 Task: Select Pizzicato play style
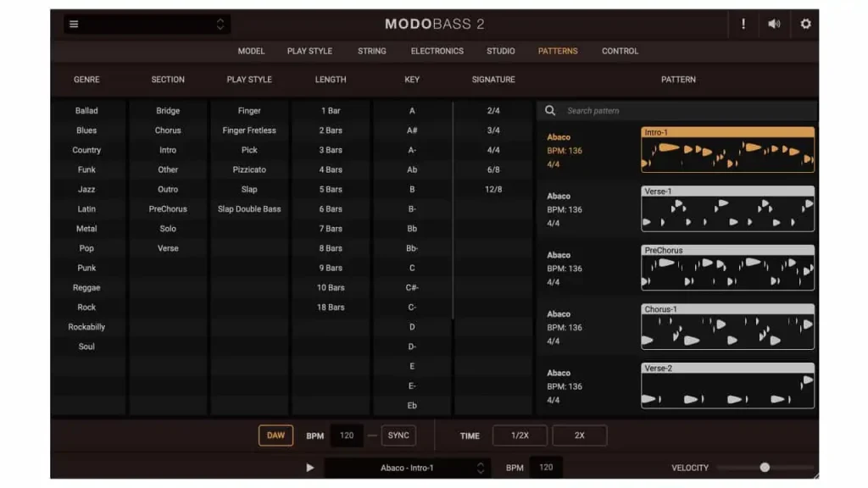click(x=249, y=169)
